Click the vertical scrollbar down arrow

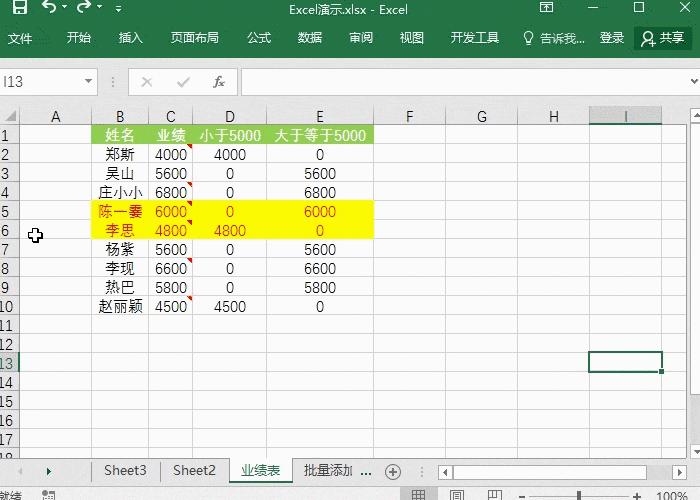[695, 450]
